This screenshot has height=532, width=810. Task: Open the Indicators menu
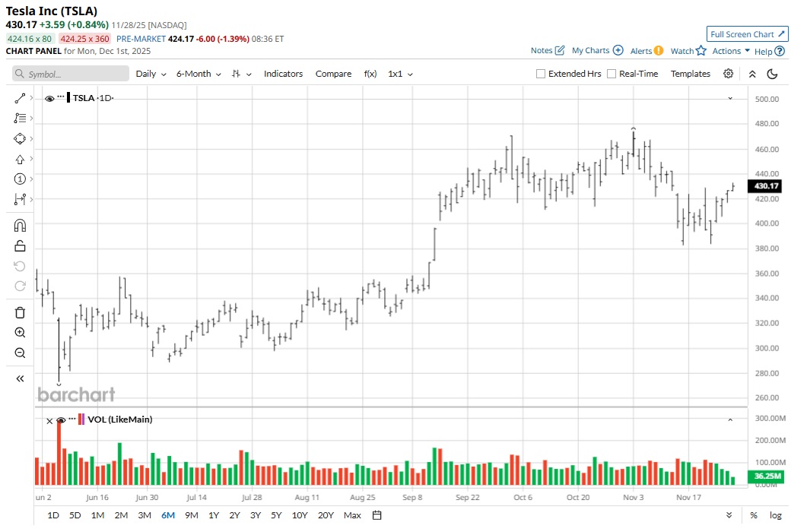(283, 74)
